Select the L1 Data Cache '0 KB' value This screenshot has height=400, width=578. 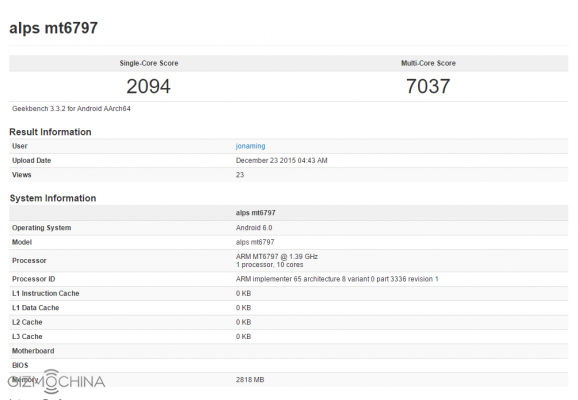(243, 308)
